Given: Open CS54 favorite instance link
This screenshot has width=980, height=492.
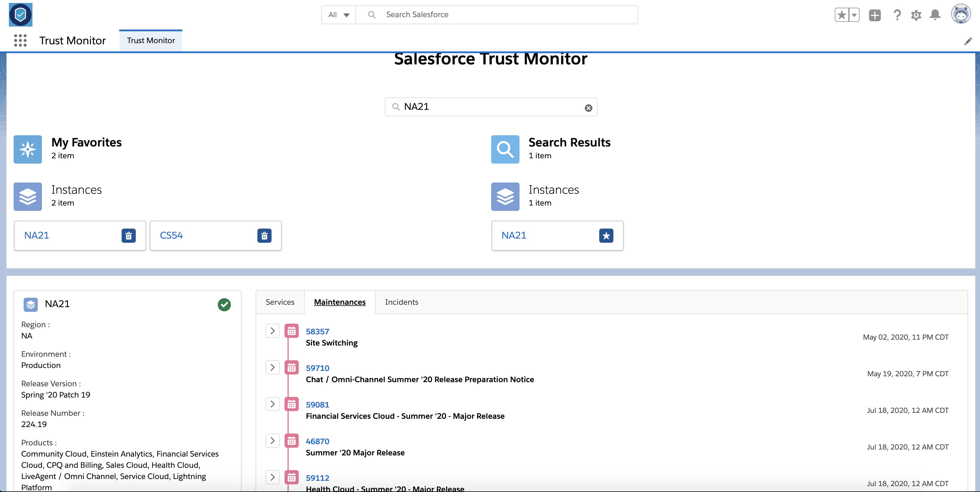Looking at the screenshot, I should pos(171,235).
